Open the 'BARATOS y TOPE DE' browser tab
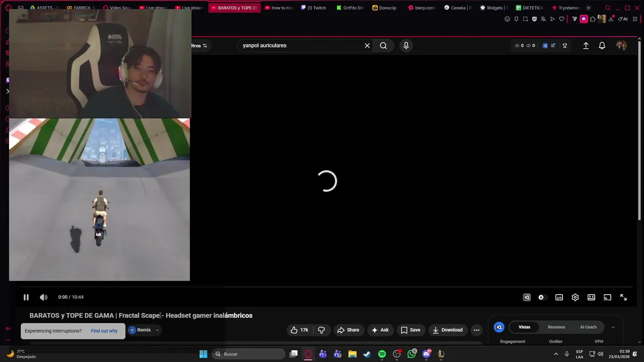 click(x=234, y=8)
